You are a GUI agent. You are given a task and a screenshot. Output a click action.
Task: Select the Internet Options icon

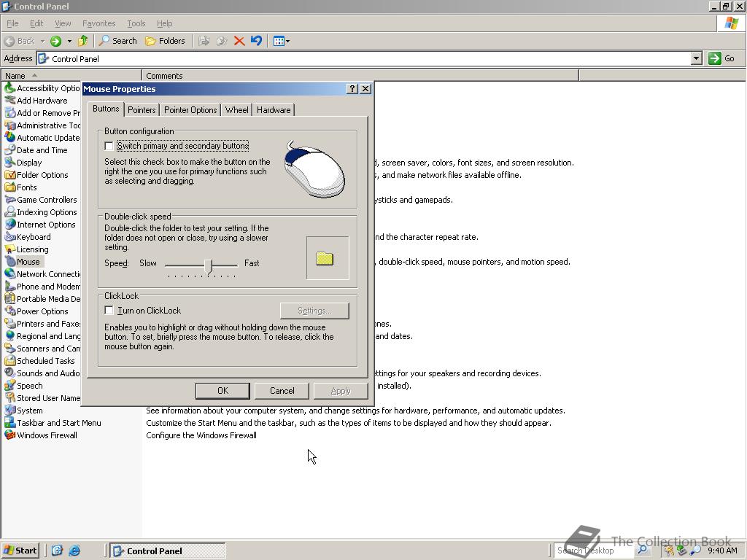(x=10, y=225)
